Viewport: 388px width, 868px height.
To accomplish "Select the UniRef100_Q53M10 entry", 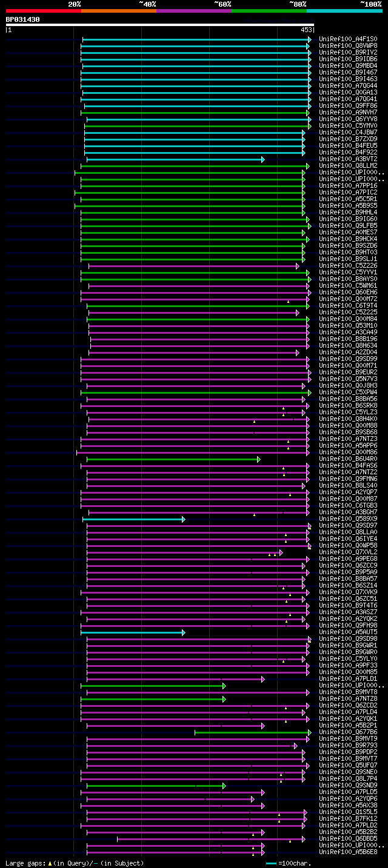I will (x=348, y=325).
